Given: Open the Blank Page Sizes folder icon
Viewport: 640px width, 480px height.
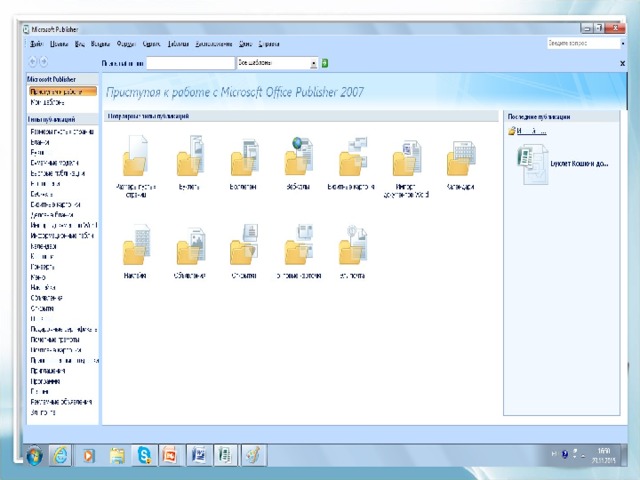Looking at the screenshot, I should pyautogui.click(x=135, y=160).
